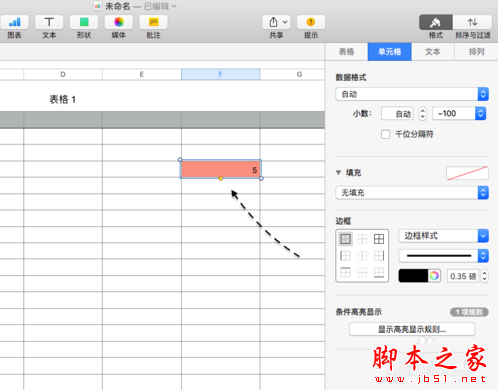This screenshot has width=498, height=390.
Task: Click the border width stepper beside 0.35 磅
Action: (485, 276)
